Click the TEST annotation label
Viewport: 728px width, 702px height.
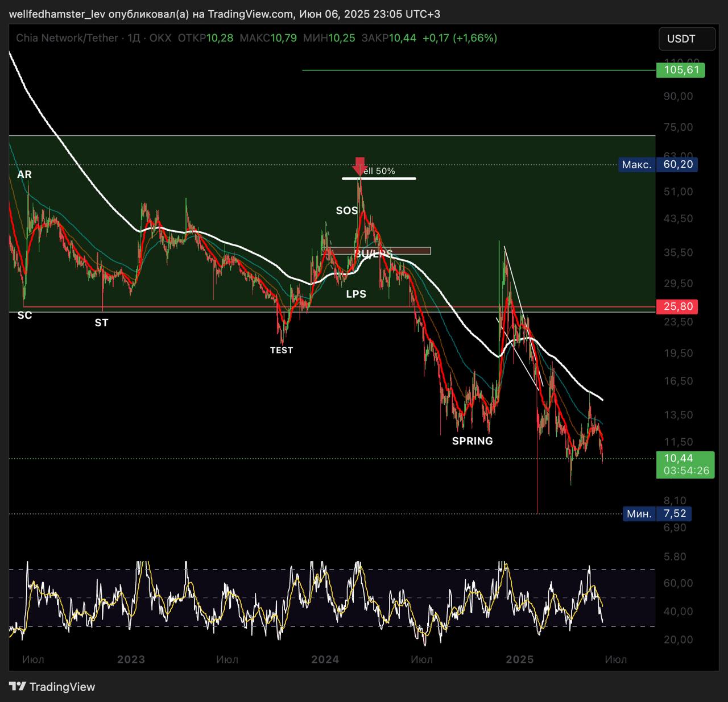click(282, 350)
